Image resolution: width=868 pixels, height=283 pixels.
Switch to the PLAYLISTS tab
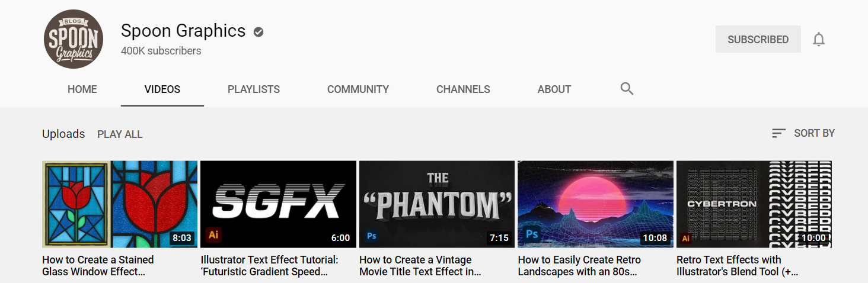click(254, 89)
